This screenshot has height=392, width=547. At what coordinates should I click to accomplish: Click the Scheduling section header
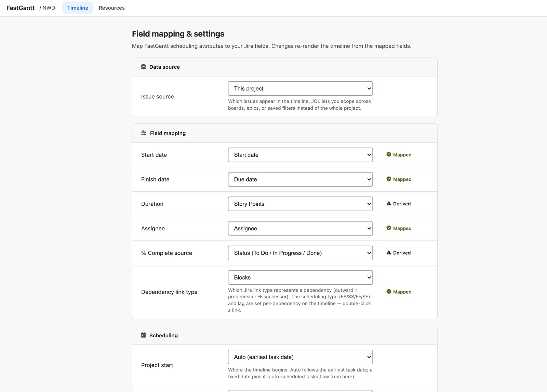(284, 336)
